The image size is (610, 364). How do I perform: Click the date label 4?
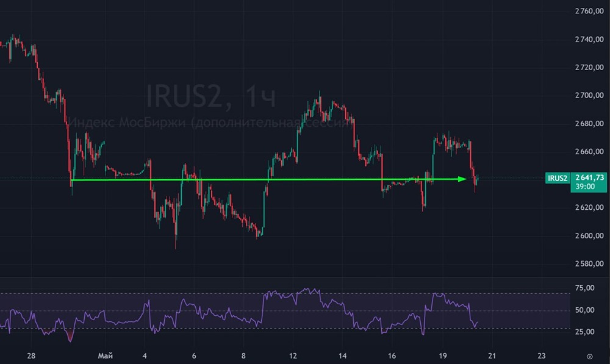pos(145,356)
